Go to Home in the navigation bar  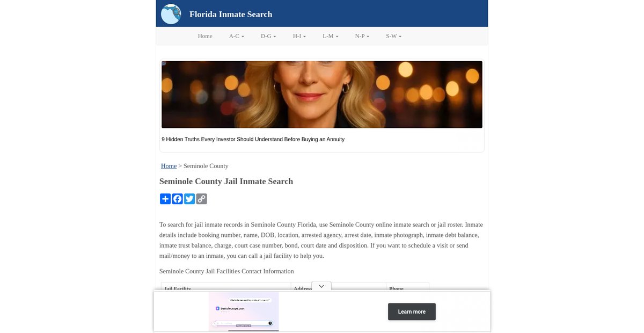(x=205, y=36)
